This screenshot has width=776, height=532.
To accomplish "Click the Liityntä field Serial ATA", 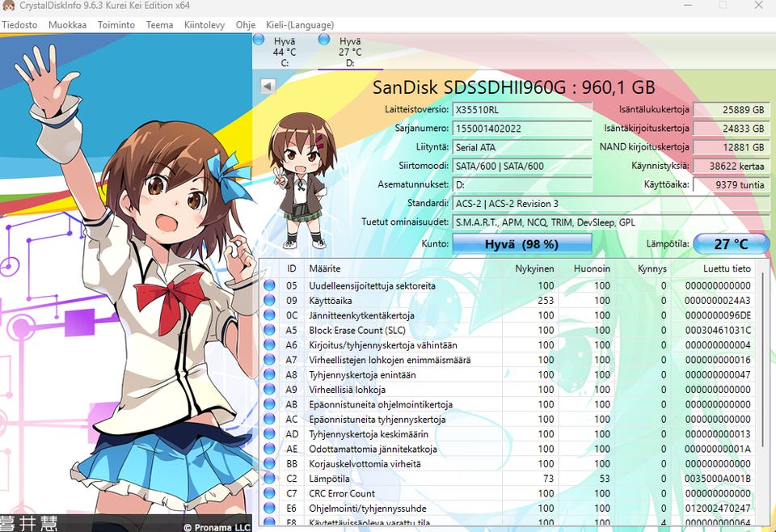I will [x=522, y=147].
